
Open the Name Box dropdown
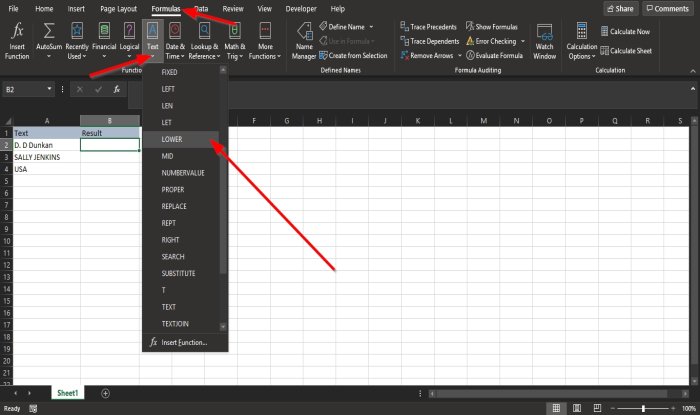click(x=49, y=89)
